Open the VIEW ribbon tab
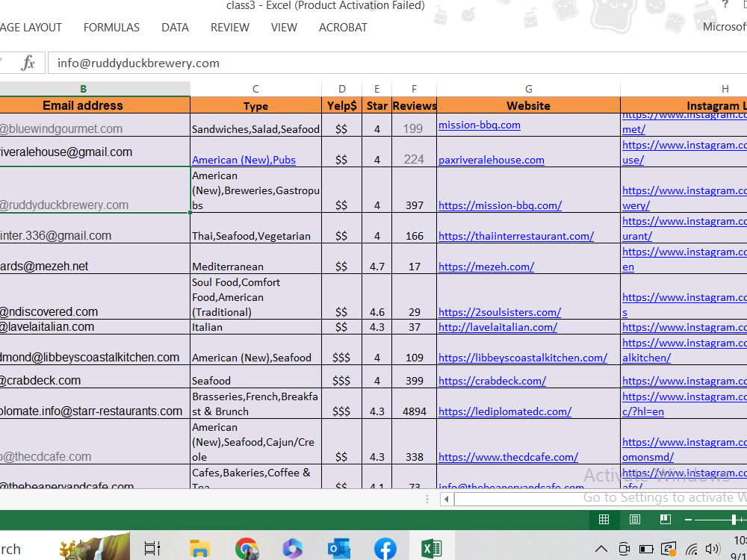 284,28
